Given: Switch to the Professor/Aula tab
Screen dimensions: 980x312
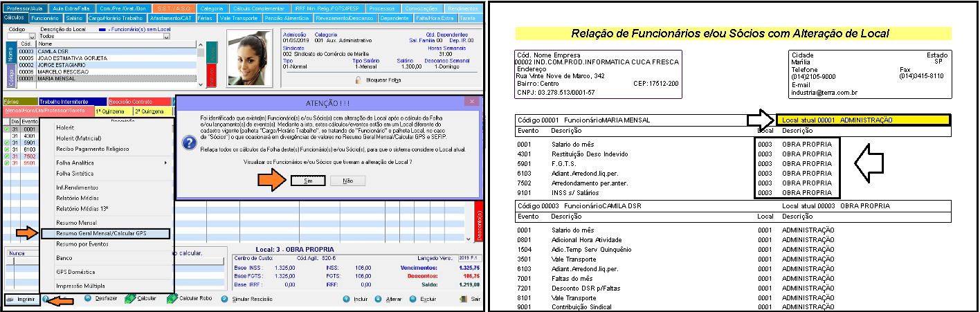Looking at the screenshot, I should point(24,8).
